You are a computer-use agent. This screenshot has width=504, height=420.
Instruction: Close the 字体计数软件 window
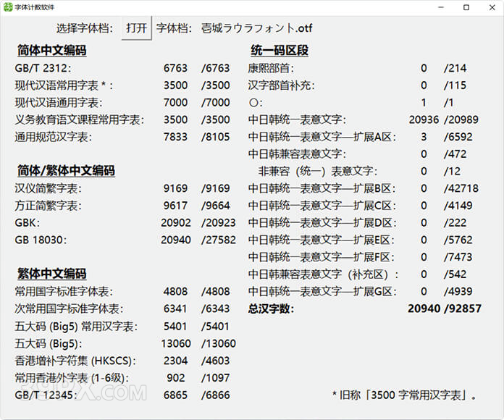(491, 7)
